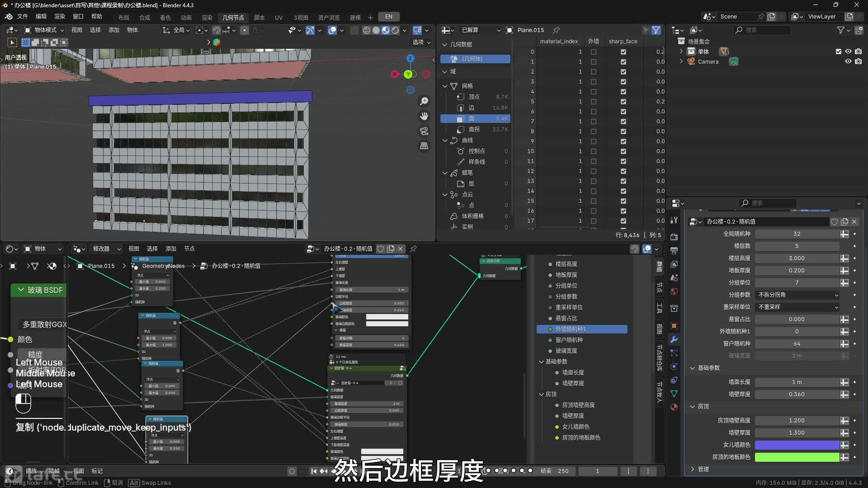The image size is (868, 488).
Task: Select rendered viewport shading
Action: tap(395, 30)
